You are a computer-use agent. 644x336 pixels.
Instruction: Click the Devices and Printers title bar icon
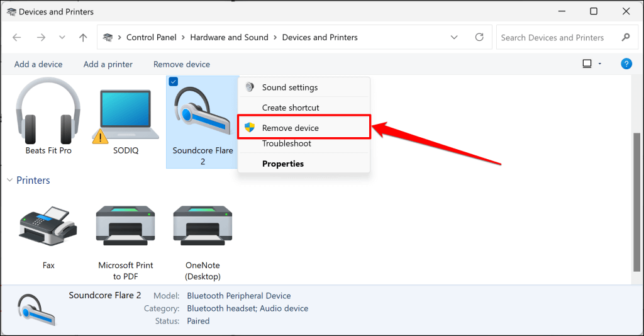11,12
